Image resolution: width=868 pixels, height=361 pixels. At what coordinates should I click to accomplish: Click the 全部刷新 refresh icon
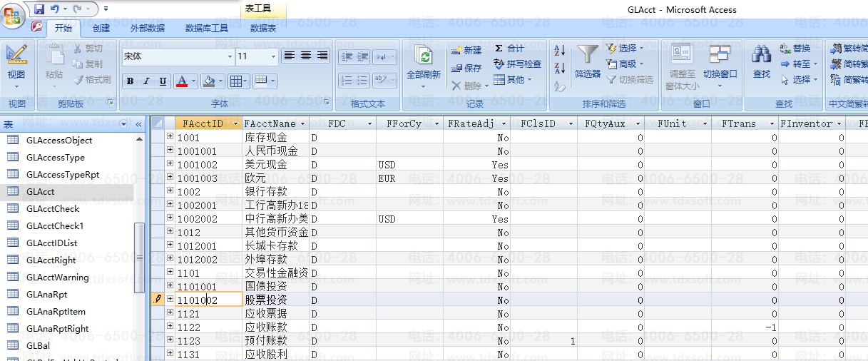424,56
